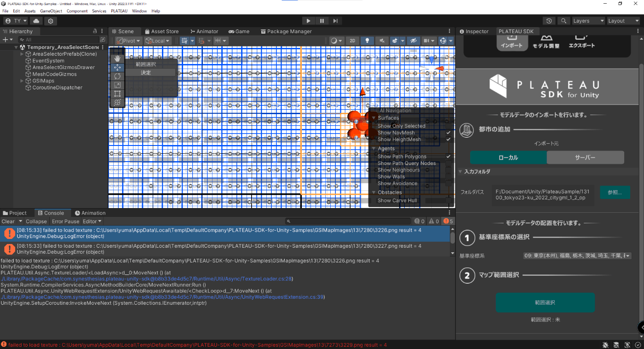The image size is (644, 349).
Task: Click the Play button
Action: [x=308, y=21]
